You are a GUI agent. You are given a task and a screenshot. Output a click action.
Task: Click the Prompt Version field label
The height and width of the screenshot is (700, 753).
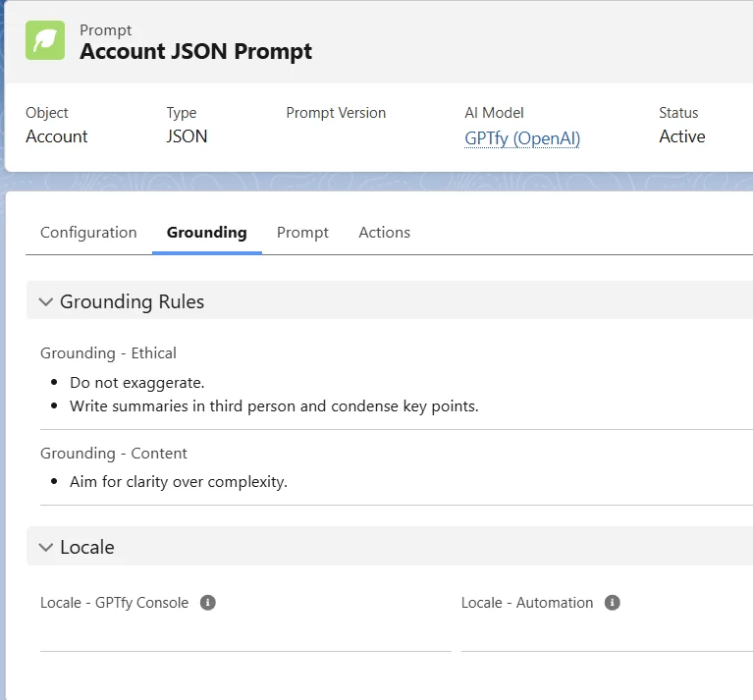(x=336, y=113)
